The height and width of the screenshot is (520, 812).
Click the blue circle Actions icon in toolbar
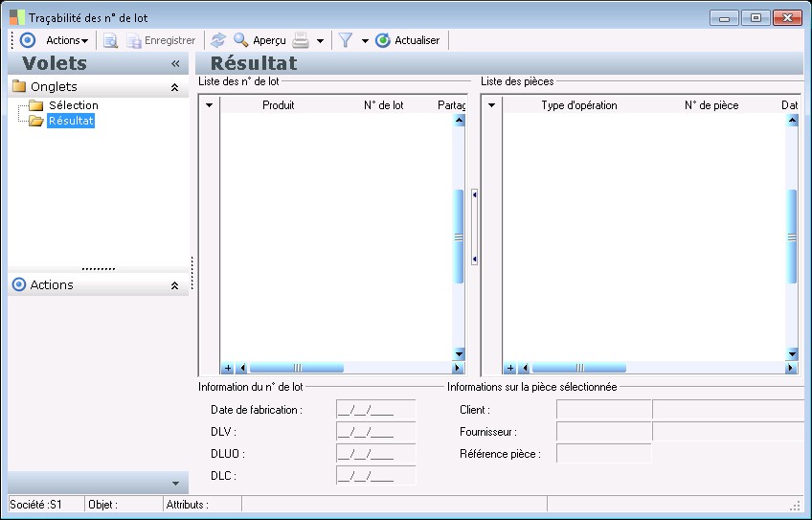28,40
